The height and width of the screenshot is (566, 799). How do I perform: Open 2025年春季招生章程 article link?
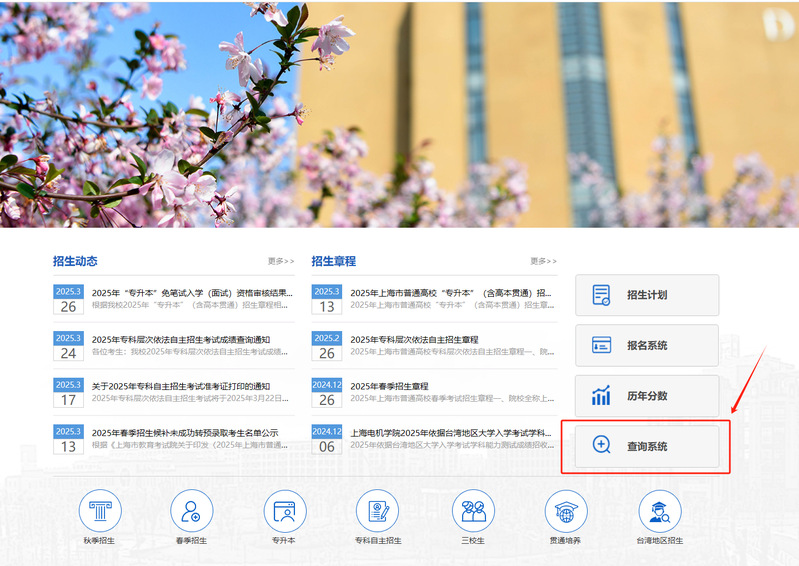(x=389, y=386)
